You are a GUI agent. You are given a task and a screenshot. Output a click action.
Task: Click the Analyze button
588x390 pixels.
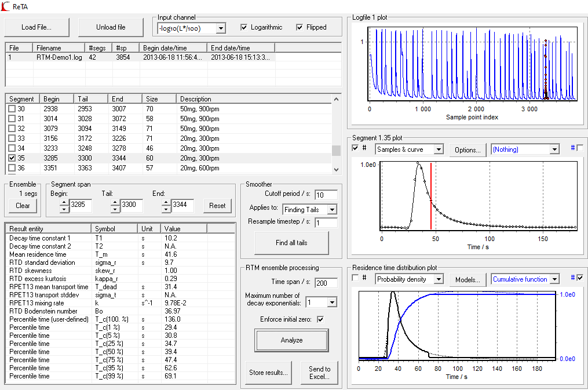pyautogui.click(x=292, y=340)
